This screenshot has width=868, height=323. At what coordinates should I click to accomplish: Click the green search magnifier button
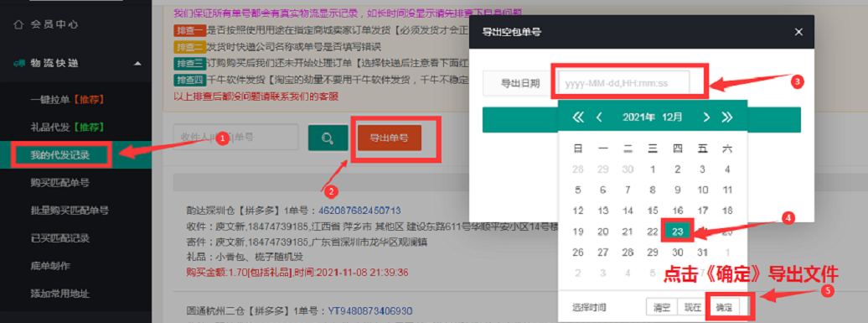click(328, 138)
